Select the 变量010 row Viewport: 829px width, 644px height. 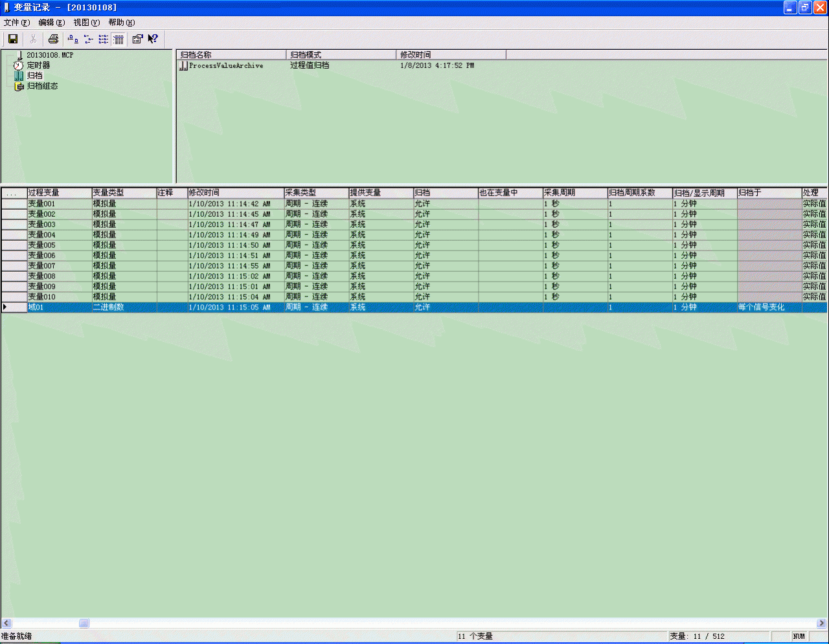coord(414,296)
